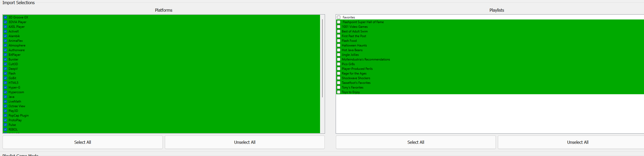Click the GoBit platform label
The height and width of the screenshot is (156, 644).
(x=12, y=78)
